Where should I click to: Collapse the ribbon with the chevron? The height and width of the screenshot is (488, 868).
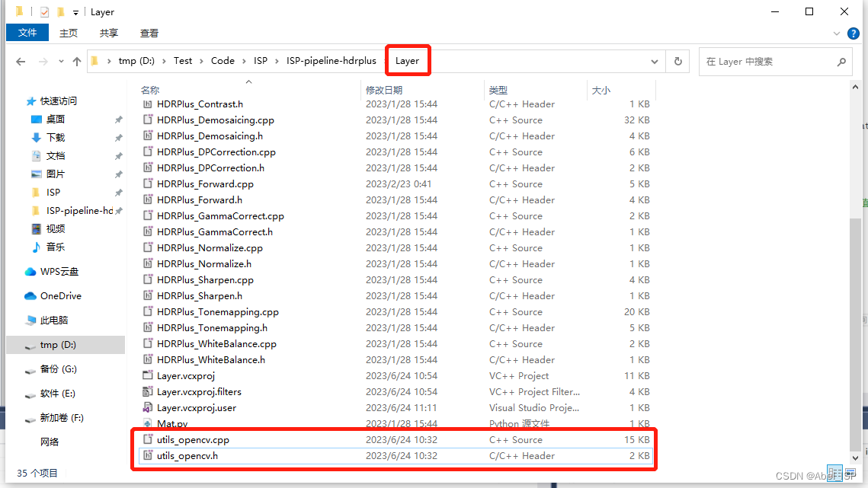coord(837,33)
